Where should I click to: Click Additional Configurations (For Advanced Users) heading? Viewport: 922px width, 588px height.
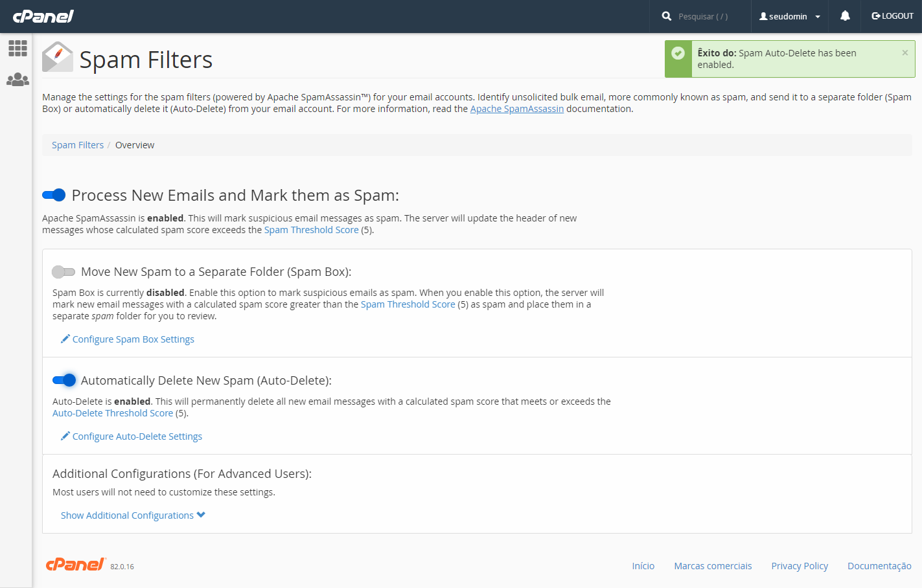pyautogui.click(x=182, y=473)
